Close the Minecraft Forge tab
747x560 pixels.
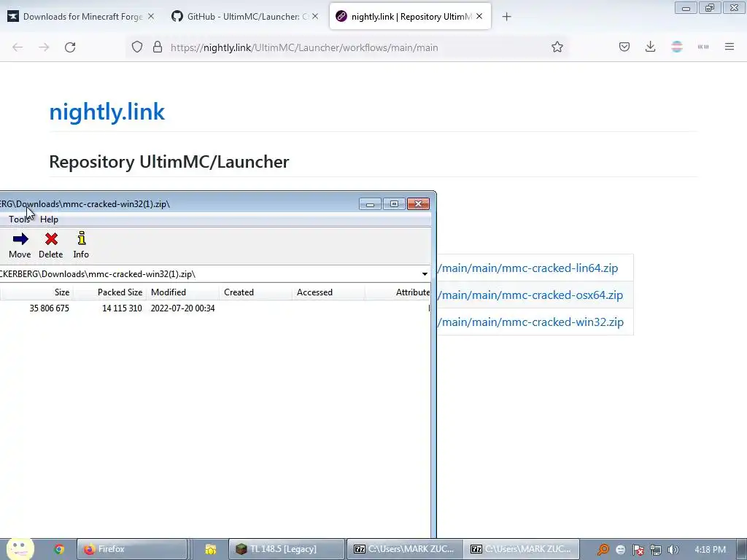coord(151,16)
